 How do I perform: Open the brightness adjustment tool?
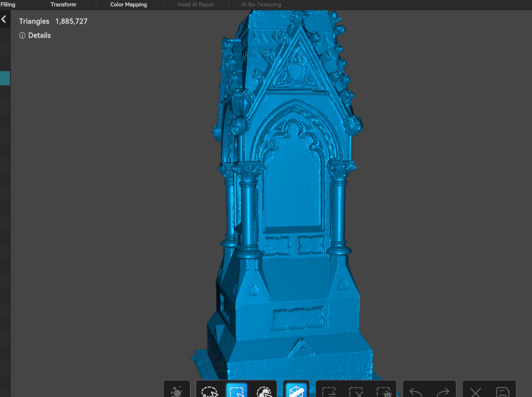click(x=176, y=391)
